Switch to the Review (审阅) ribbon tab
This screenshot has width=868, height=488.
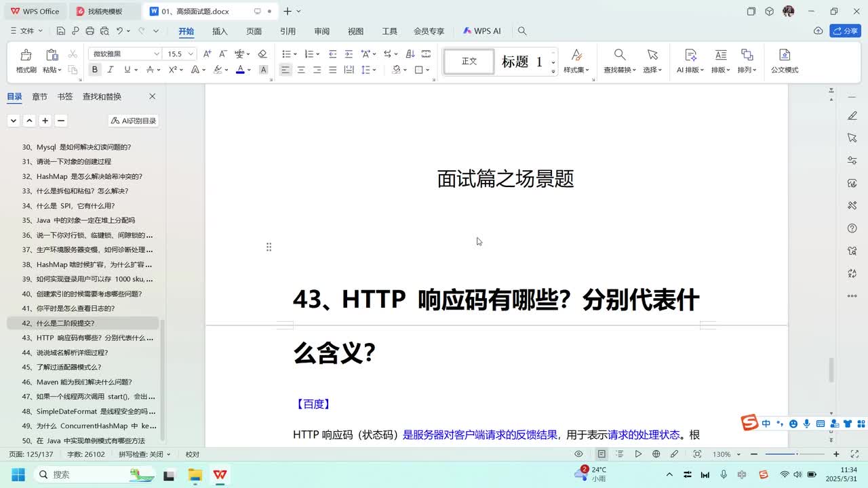[321, 31]
